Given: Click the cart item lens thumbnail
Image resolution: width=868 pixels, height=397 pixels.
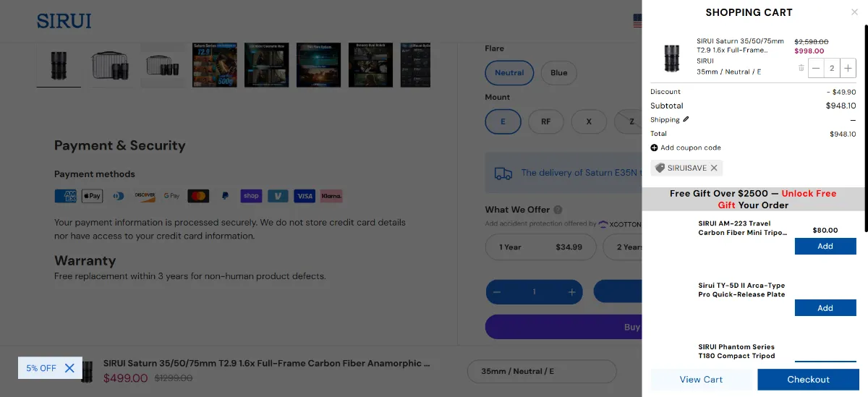Looking at the screenshot, I should [x=671, y=58].
